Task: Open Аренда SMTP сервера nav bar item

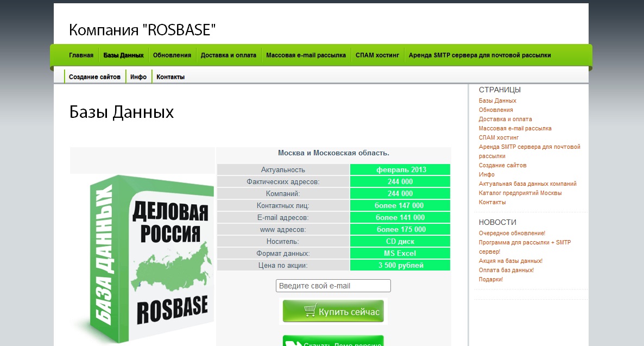Action: (479, 55)
